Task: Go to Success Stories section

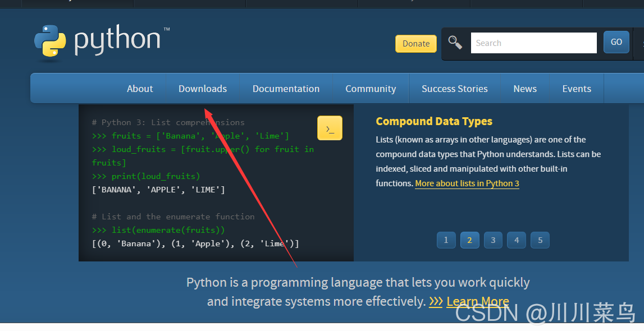Action: tap(455, 89)
